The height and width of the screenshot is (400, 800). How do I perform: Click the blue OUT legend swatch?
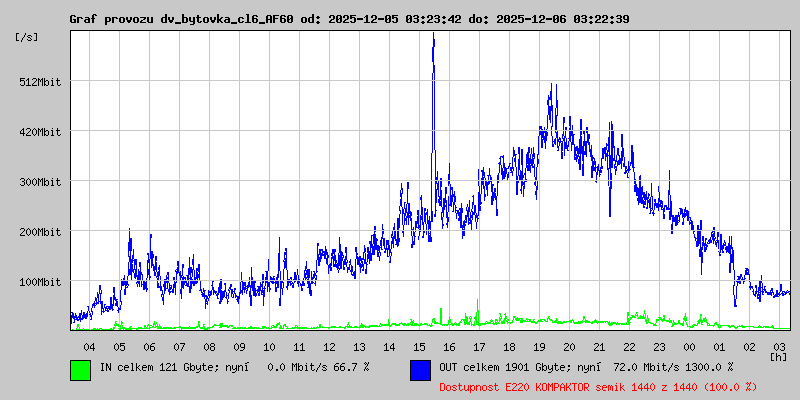(x=420, y=369)
